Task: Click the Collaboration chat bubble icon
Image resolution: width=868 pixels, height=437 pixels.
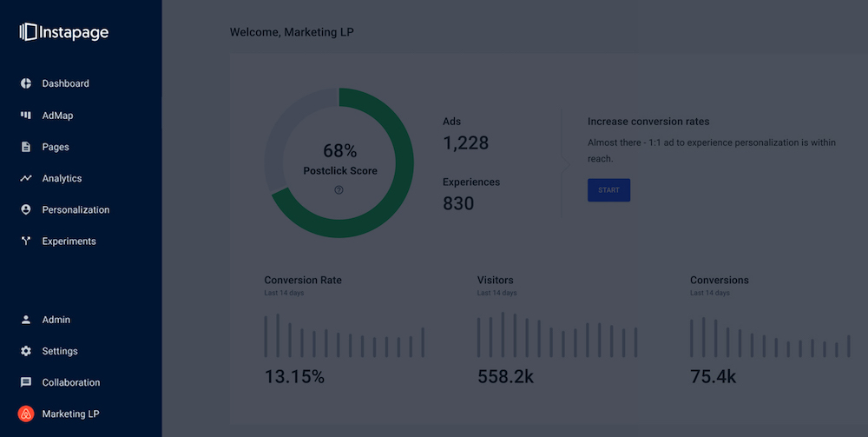Action: point(26,382)
